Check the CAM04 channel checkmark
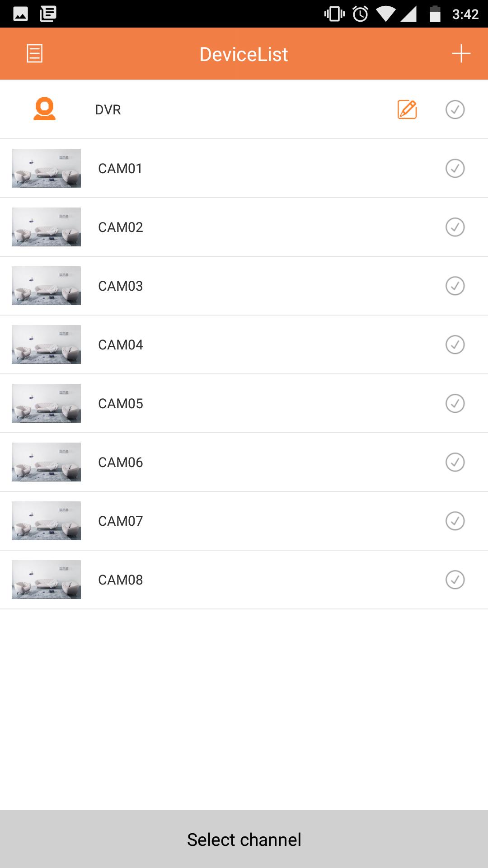Image resolution: width=488 pixels, height=868 pixels. [455, 344]
